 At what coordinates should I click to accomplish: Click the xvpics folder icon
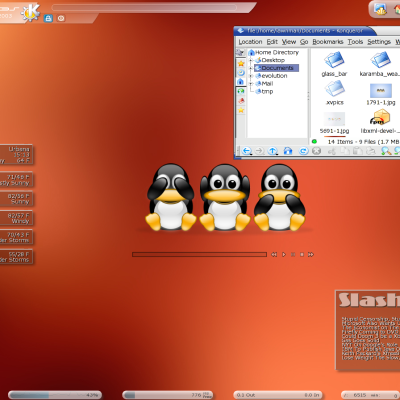[x=334, y=89]
